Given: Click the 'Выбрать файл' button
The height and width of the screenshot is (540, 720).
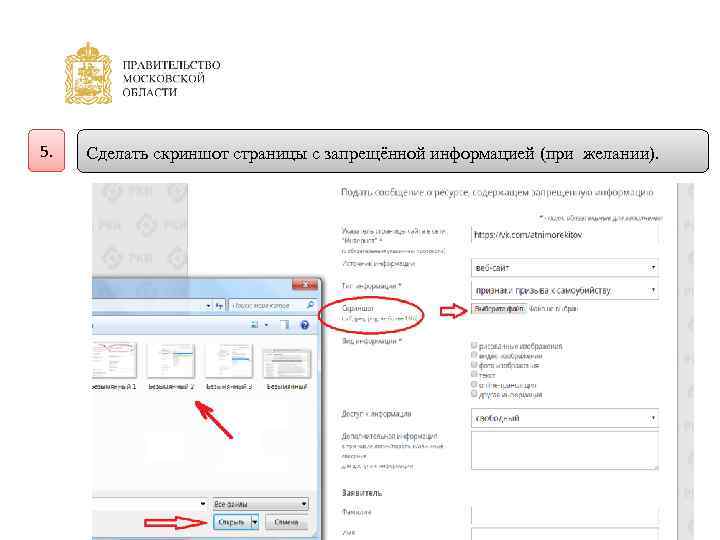Looking at the screenshot, I should pyautogui.click(x=499, y=309).
